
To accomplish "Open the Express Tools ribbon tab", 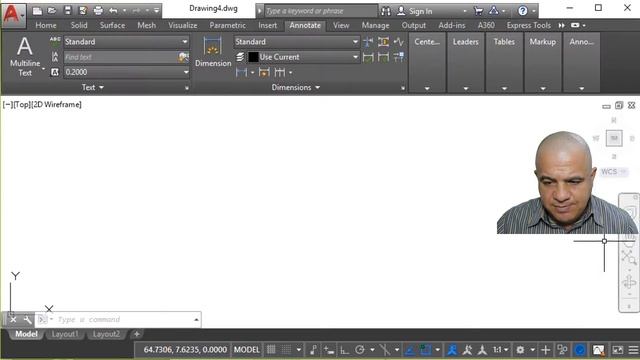I will coord(529,25).
